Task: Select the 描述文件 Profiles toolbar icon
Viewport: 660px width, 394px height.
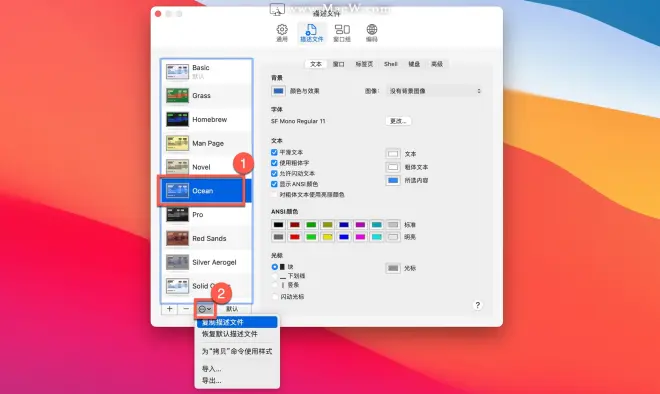Action: coord(311,33)
